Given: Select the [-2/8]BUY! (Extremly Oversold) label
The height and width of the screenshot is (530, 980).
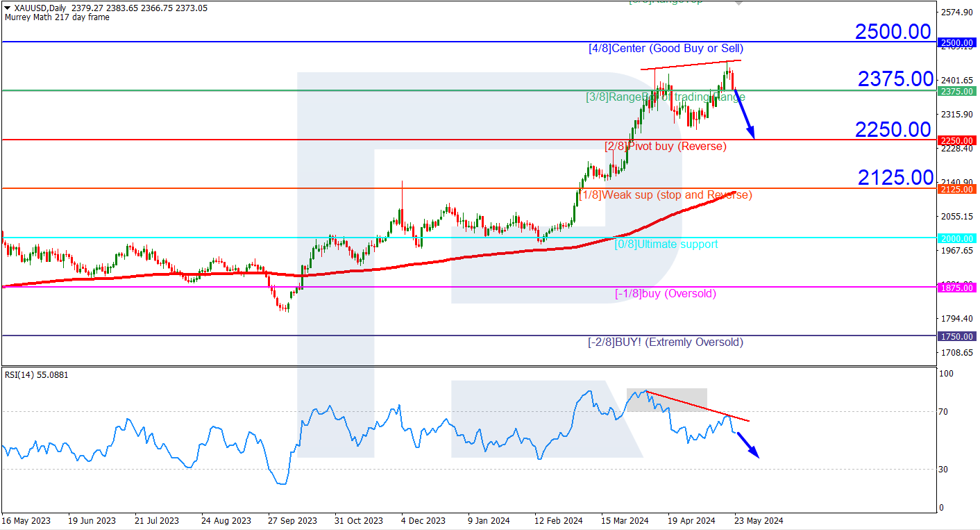Looking at the screenshot, I should click(x=666, y=342).
